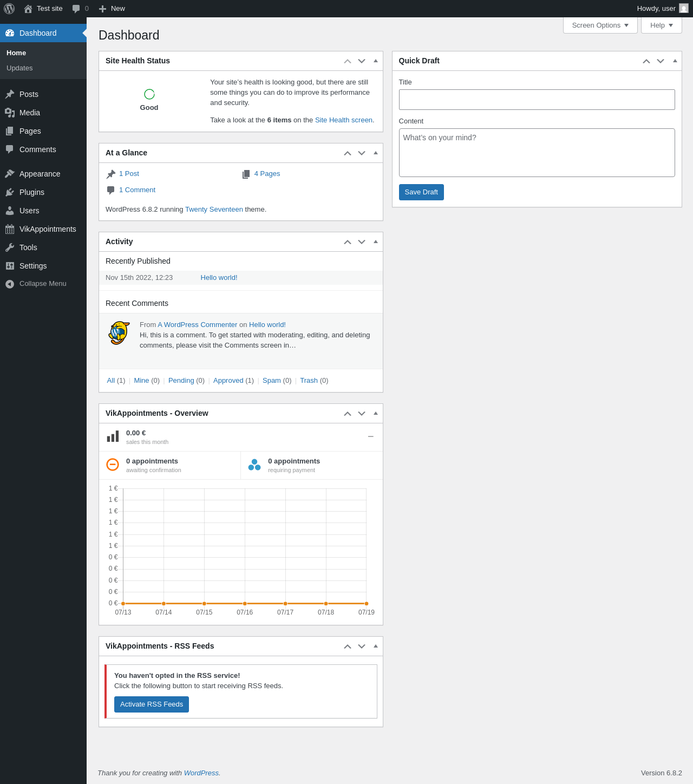Click the home icon beside Test site
Image resolution: width=693 pixels, height=784 pixels.
coord(28,9)
